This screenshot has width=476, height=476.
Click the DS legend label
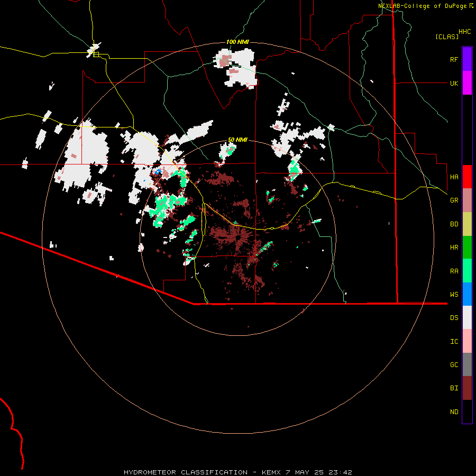point(454,318)
